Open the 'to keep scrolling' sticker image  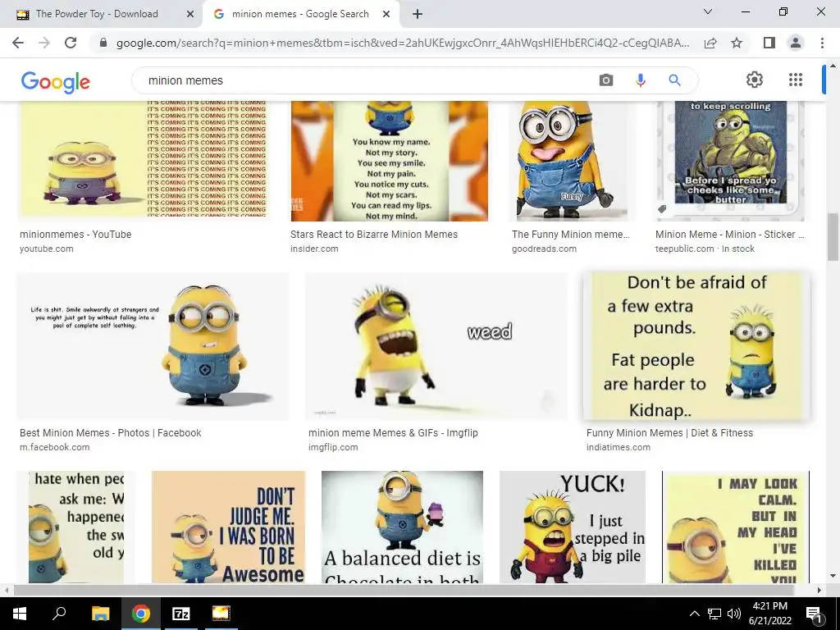[731, 162]
